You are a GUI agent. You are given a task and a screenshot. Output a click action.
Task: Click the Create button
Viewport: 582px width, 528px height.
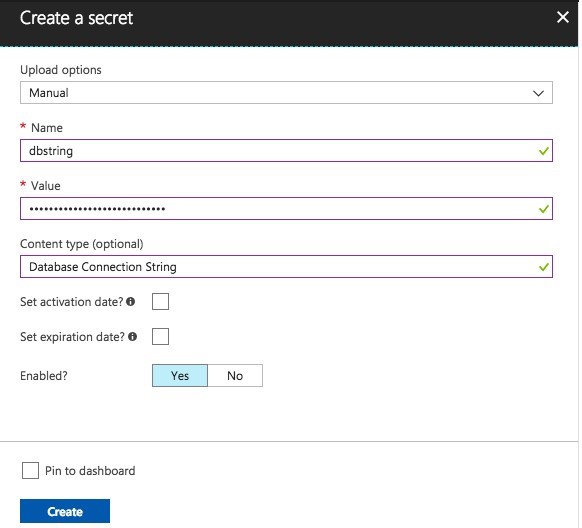point(65,511)
